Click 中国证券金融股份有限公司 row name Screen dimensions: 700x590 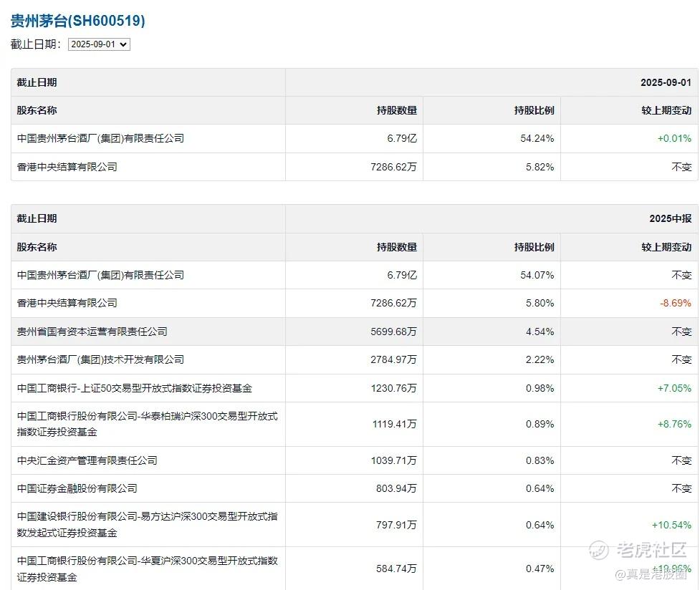click(x=77, y=489)
